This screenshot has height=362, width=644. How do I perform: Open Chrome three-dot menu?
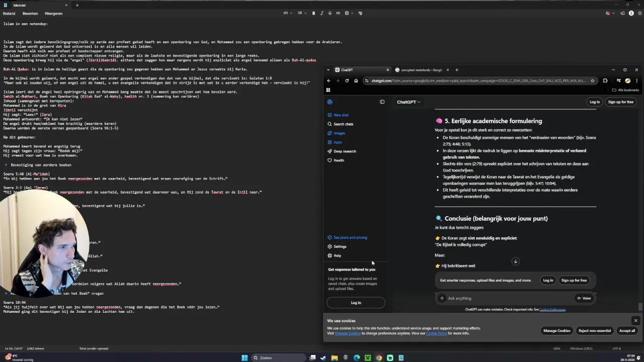coord(636,80)
